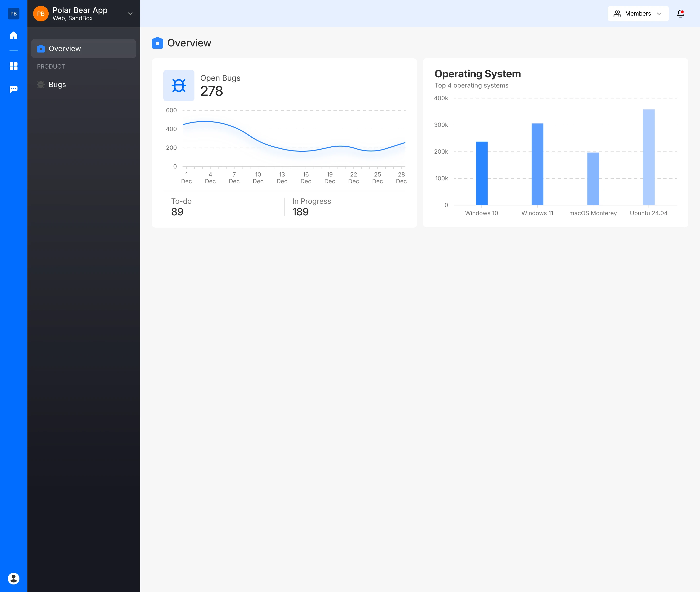Open user profile avatar at bottom
The width and height of the screenshot is (700, 592).
pos(13,579)
